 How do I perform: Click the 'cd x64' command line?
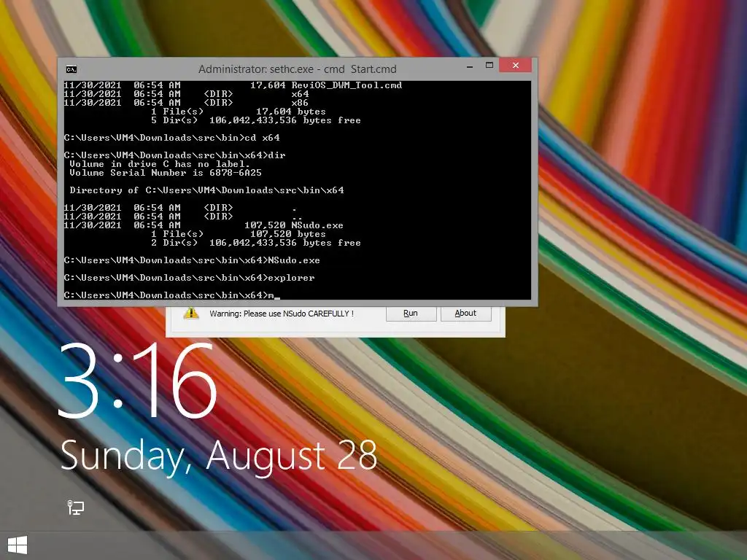(x=172, y=138)
